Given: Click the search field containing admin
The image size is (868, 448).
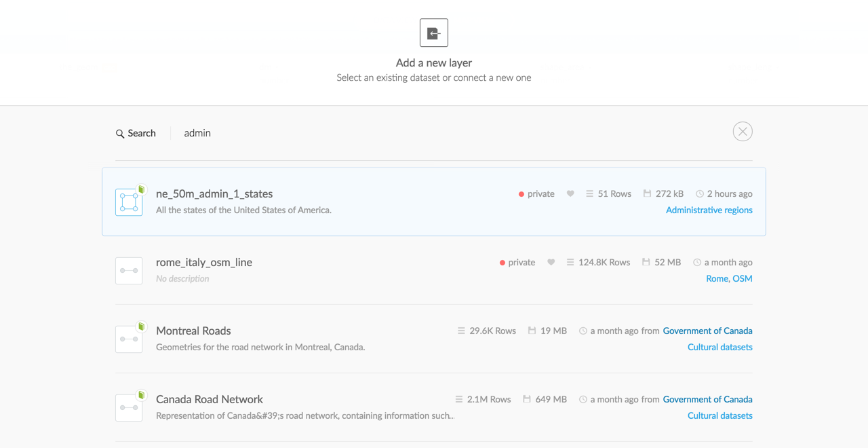Looking at the screenshot, I should click(x=197, y=133).
